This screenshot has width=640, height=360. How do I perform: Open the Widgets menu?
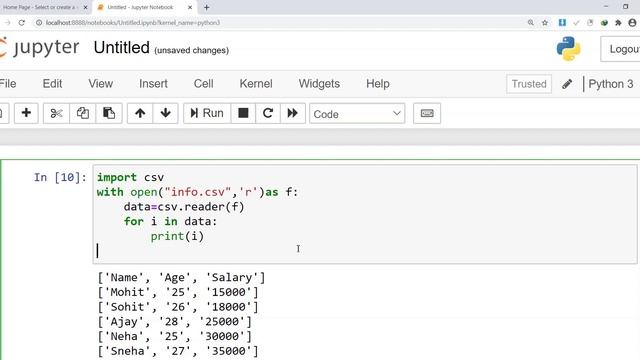[319, 84]
